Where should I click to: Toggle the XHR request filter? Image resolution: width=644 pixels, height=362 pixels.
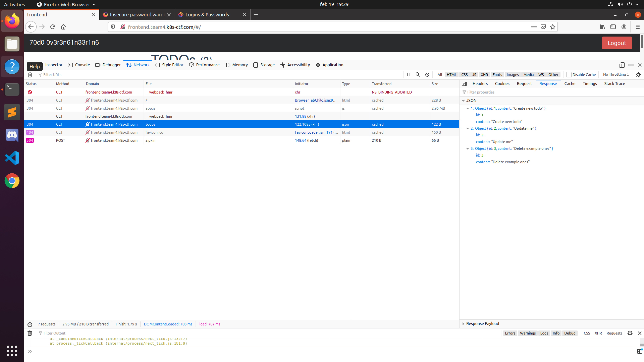pos(484,74)
